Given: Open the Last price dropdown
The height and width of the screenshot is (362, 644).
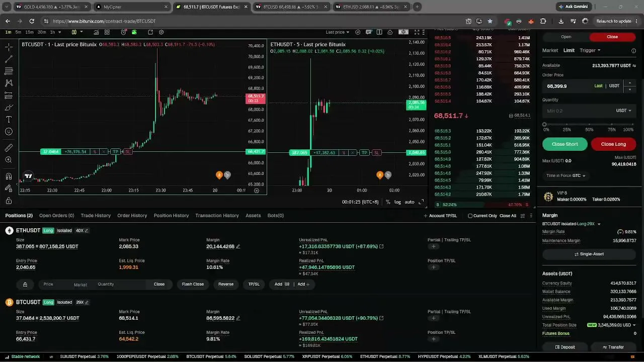Looking at the screenshot, I should tap(338, 32).
